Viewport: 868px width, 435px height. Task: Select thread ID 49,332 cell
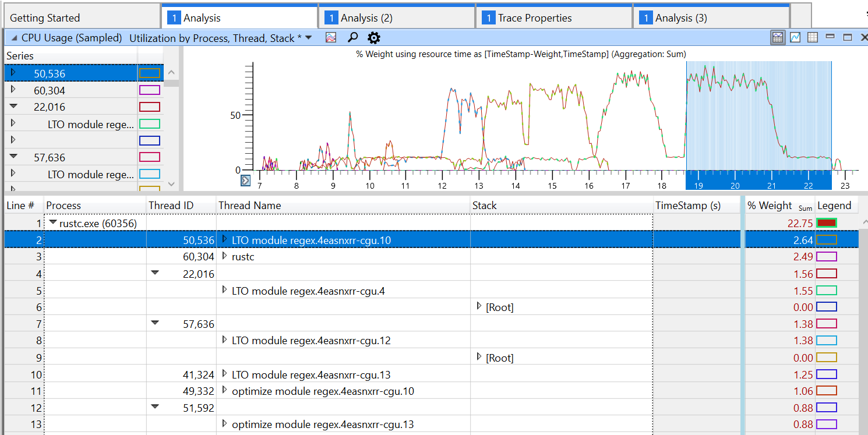point(181,391)
